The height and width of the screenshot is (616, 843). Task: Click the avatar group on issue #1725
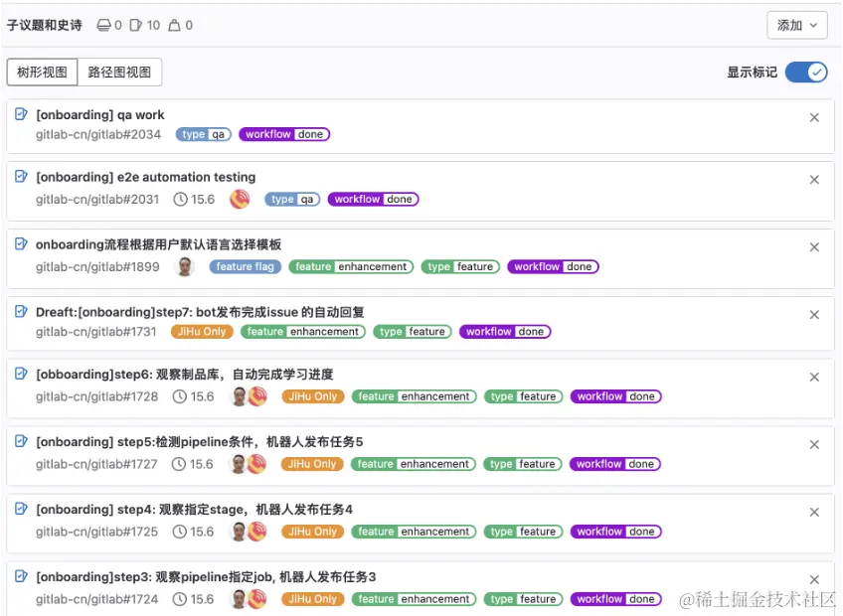[246, 531]
